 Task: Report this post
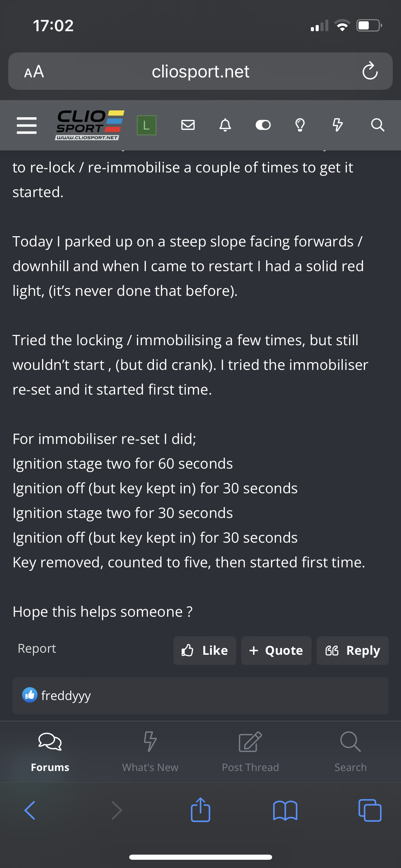click(37, 649)
